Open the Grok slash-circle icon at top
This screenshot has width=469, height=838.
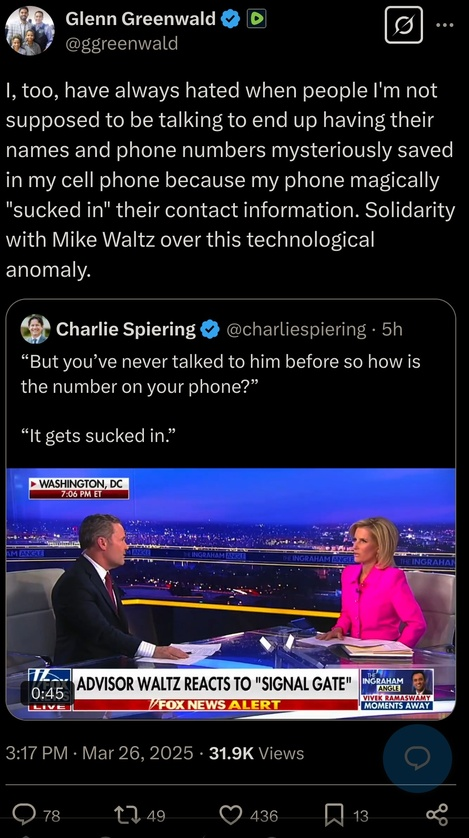click(404, 25)
